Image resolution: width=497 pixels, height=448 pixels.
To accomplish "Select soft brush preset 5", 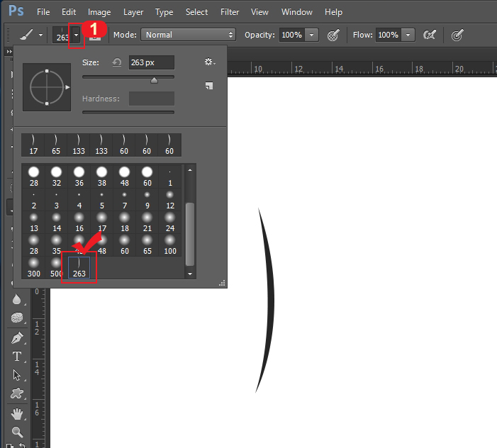I will click(x=102, y=199).
